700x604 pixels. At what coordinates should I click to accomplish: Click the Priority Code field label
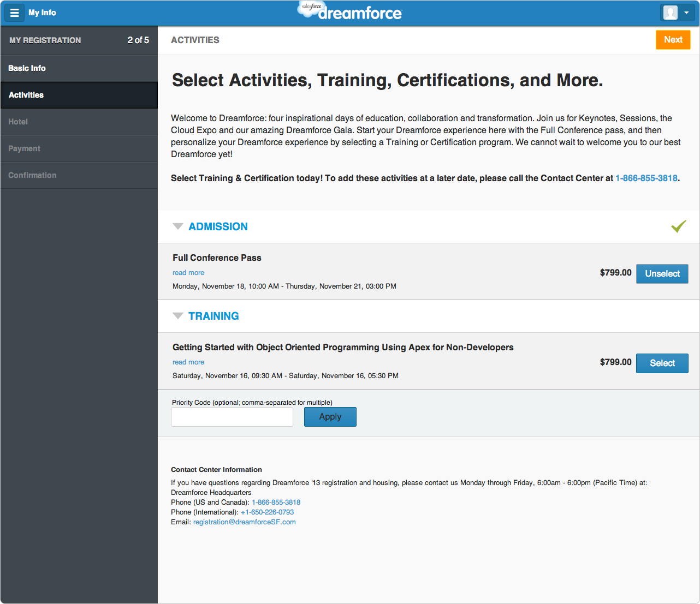coord(252,403)
